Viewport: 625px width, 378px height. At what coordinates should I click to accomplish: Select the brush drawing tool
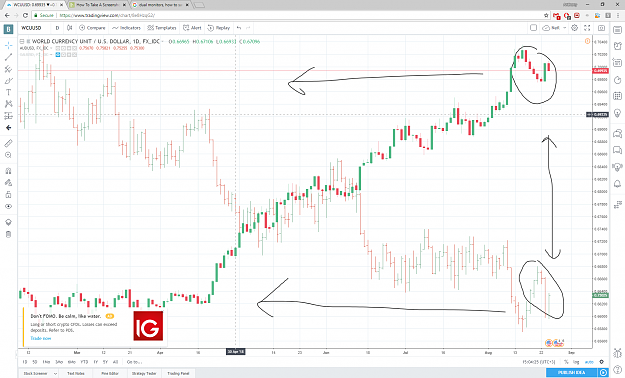(8, 81)
